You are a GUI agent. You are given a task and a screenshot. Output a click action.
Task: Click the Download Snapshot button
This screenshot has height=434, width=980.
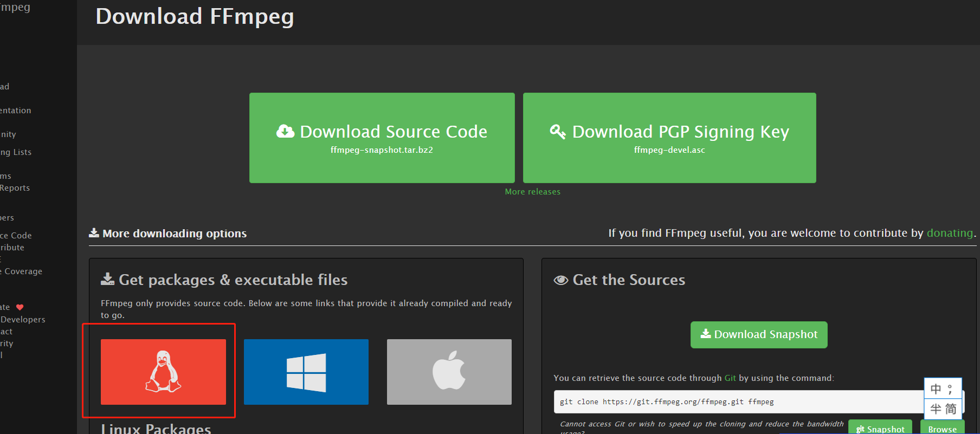click(x=759, y=335)
